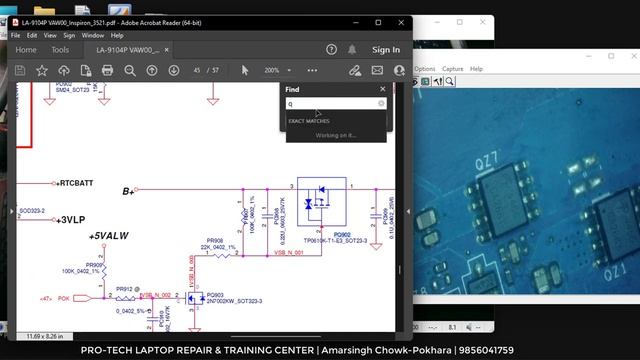
Task: Close the LA-9104P VAW00 document tab
Action: coord(167,50)
